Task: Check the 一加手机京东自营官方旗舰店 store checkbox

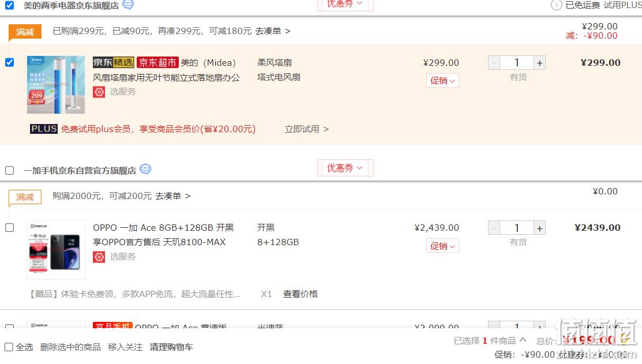Action: (x=9, y=170)
